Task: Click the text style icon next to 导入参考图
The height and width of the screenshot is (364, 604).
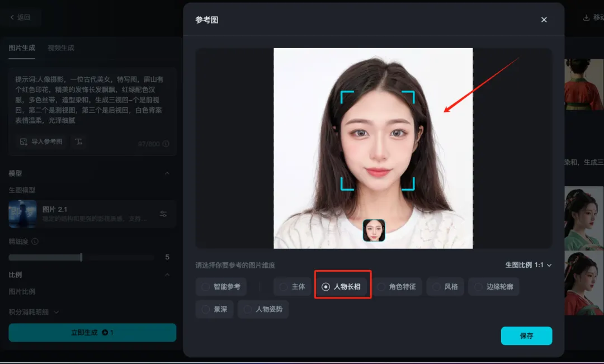Action: [x=79, y=142]
